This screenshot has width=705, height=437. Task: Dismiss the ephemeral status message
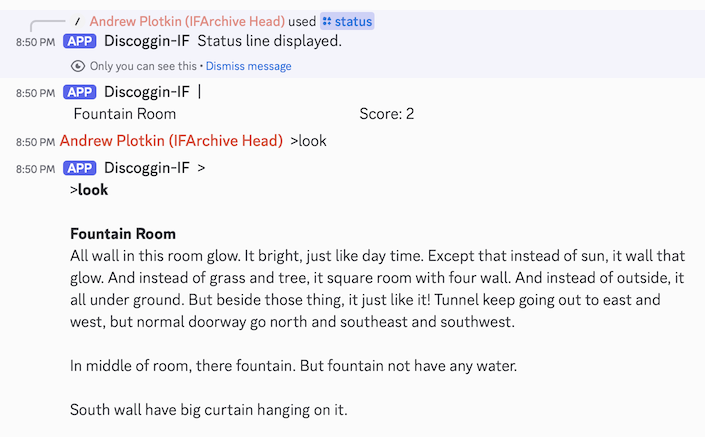click(x=249, y=66)
